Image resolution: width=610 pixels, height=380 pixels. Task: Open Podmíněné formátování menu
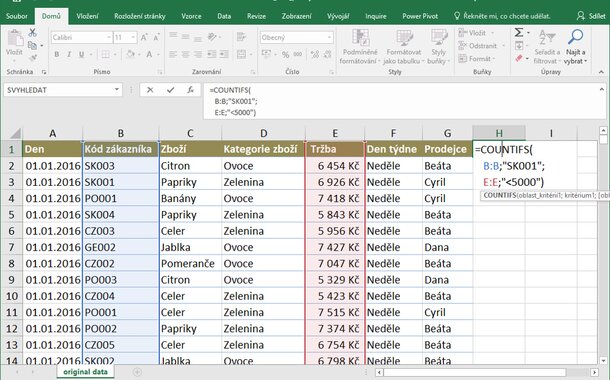pyautogui.click(x=360, y=46)
